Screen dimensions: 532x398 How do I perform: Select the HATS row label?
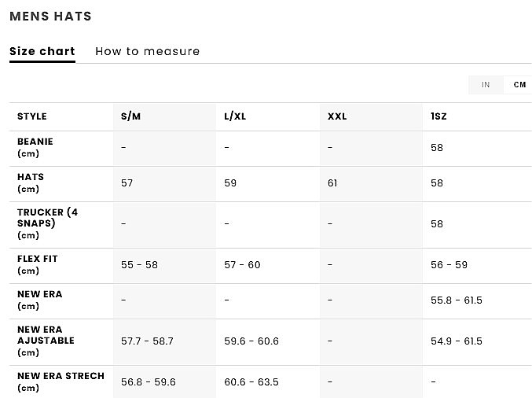coord(31,182)
